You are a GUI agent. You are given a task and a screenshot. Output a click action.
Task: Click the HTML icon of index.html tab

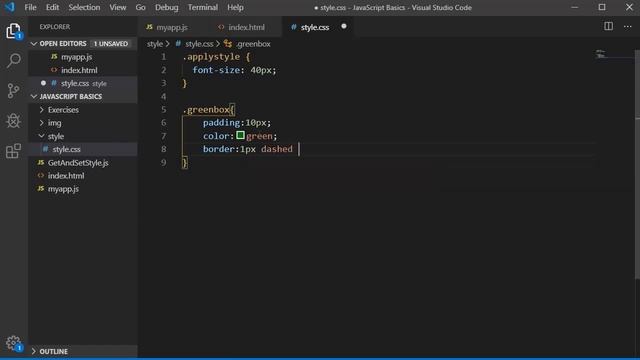point(221,27)
